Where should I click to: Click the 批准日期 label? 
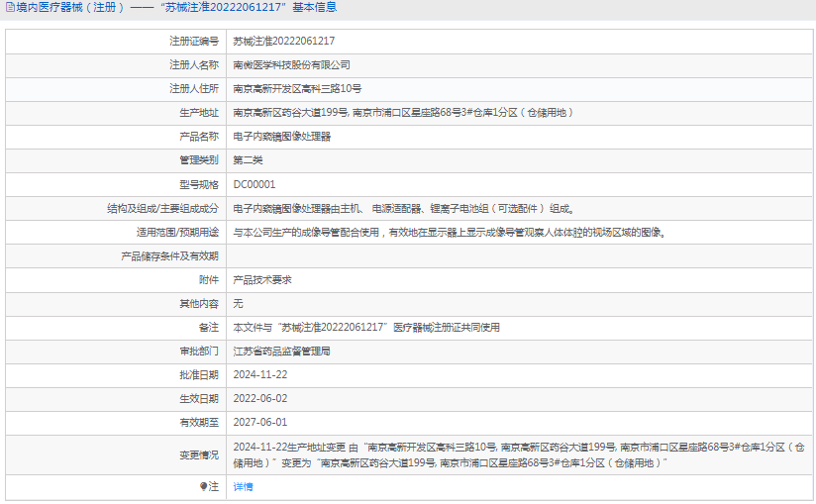199,375
